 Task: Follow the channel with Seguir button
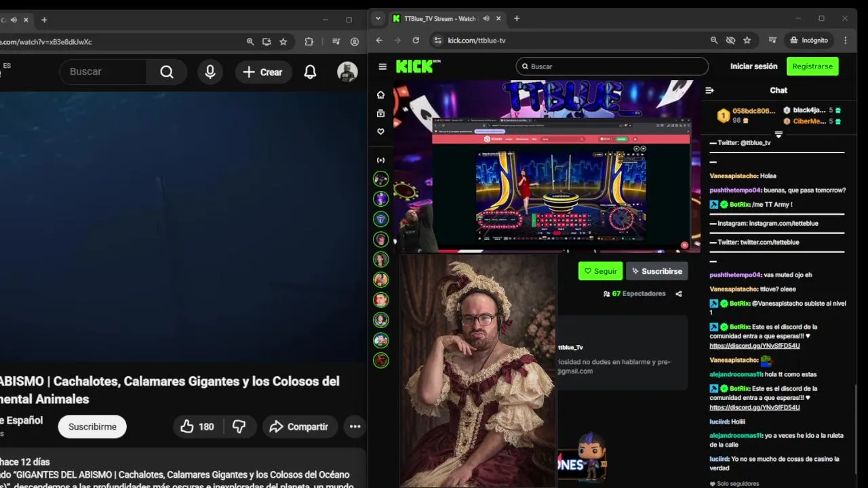coord(600,271)
